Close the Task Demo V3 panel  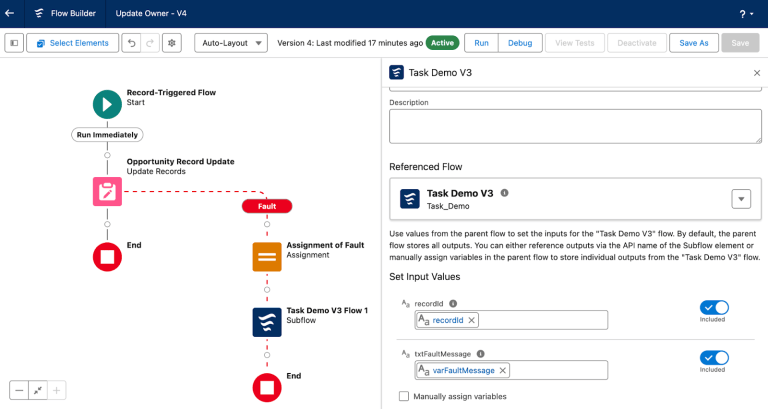[x=757, y=73]
